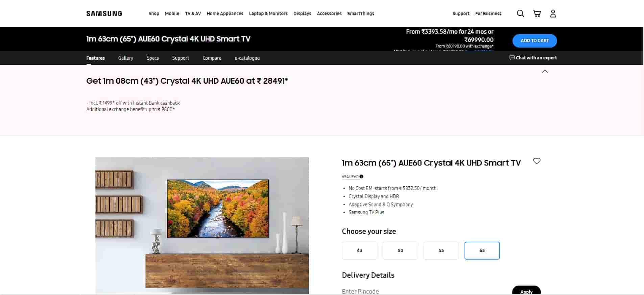Switch to the Gallery tab

point(125,58)
